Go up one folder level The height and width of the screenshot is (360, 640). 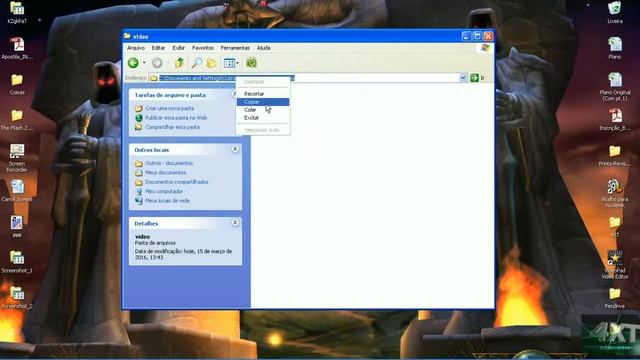[179, 63]
